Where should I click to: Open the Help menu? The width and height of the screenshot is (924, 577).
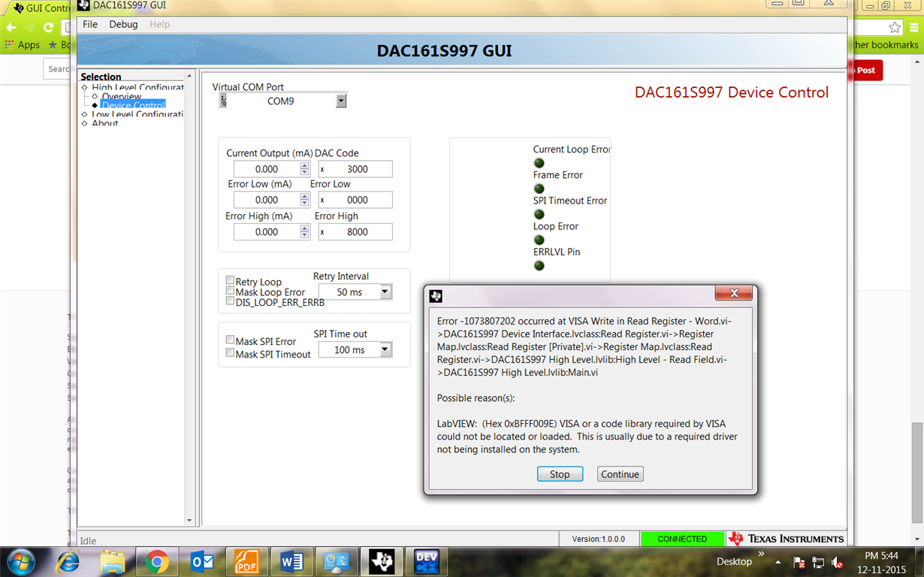[x=159, y=24]
